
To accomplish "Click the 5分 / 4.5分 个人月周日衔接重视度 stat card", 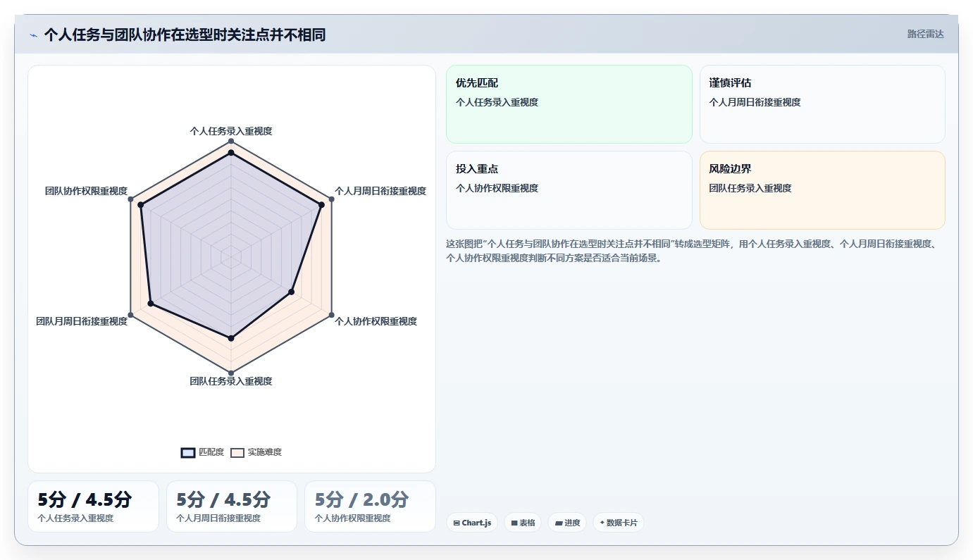I will pos(232,506).
